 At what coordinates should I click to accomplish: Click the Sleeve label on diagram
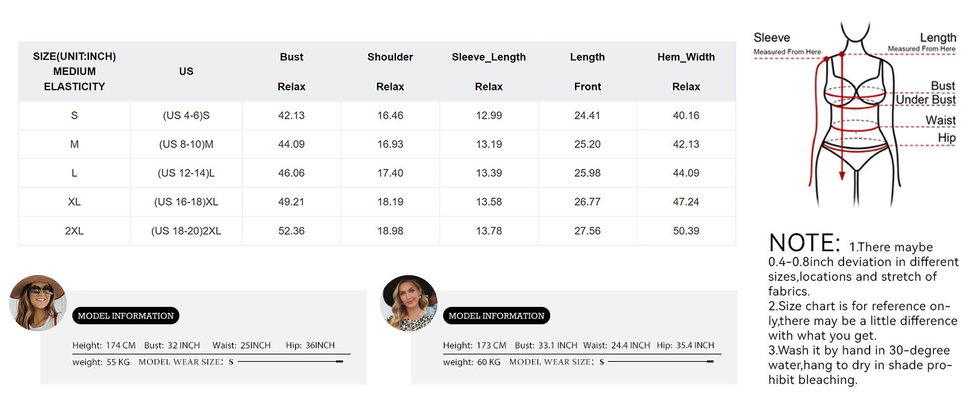pyautogui.click(x=772, y=38)
